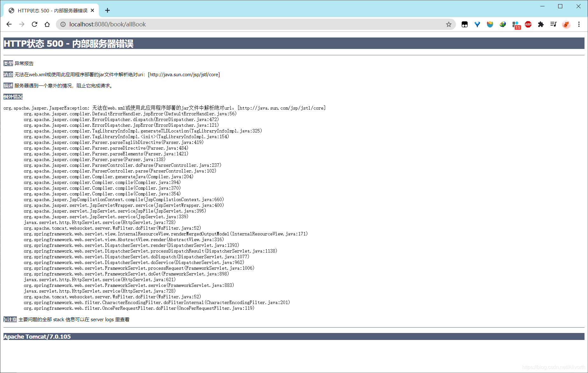The height and width of the screenshot is (373, 588).
Task: Click the FrameworkServlet.processRequest stack line
Action: [x=139, y=268]
